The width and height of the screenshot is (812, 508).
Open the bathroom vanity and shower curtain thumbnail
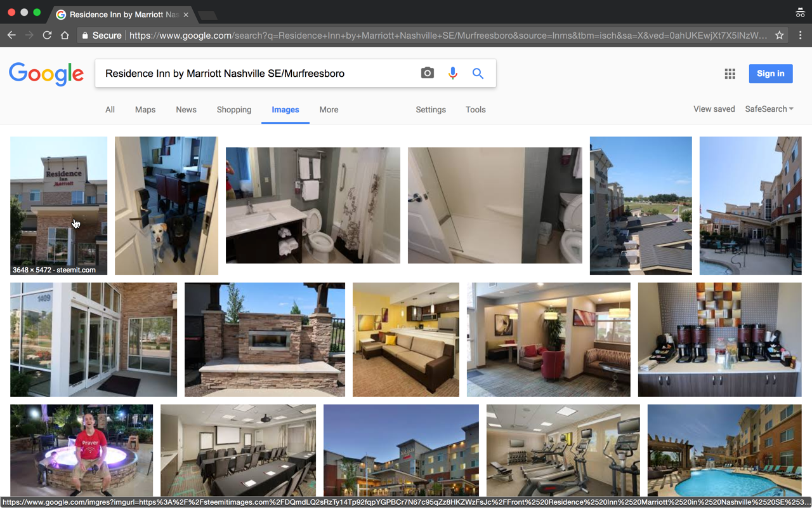coord(313,206)
